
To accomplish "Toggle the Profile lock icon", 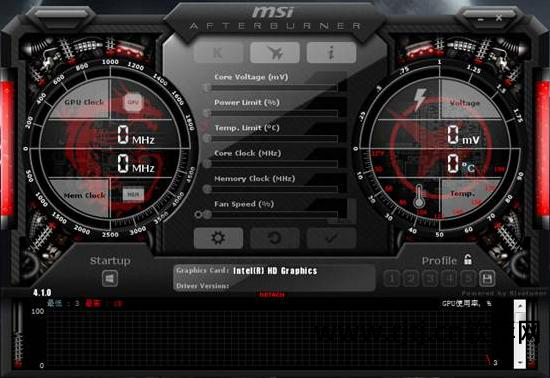I will point(468,259).
